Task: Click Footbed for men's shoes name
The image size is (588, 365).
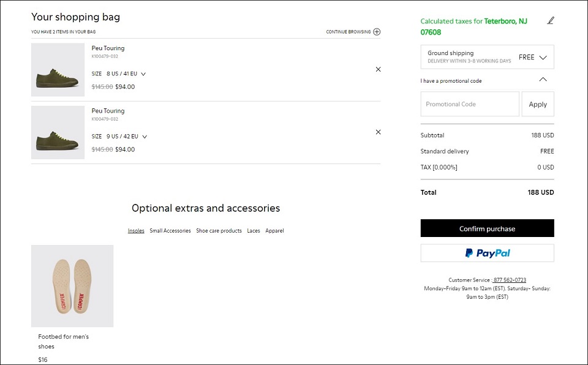Action: [63, 341]
